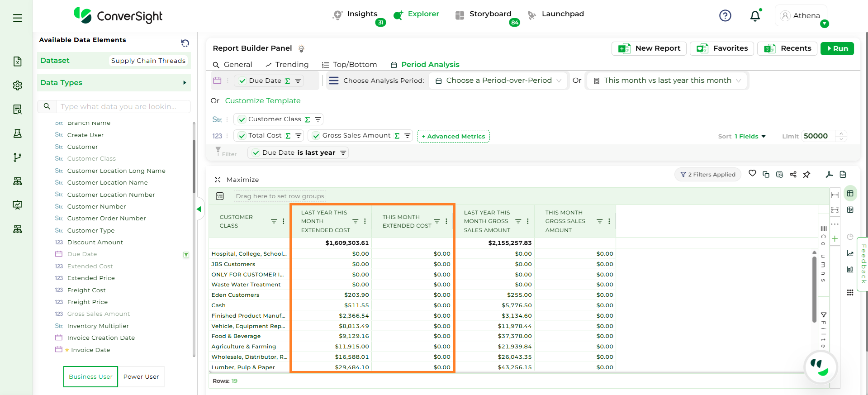Click the notification bell icon
The height and width of the screenshot is (395, 868).
pyautogui.click(x=755, y=16)
